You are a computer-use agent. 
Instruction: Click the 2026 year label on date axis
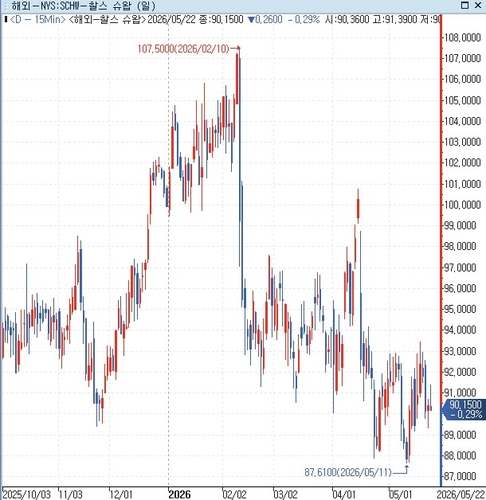click(179, 494)
